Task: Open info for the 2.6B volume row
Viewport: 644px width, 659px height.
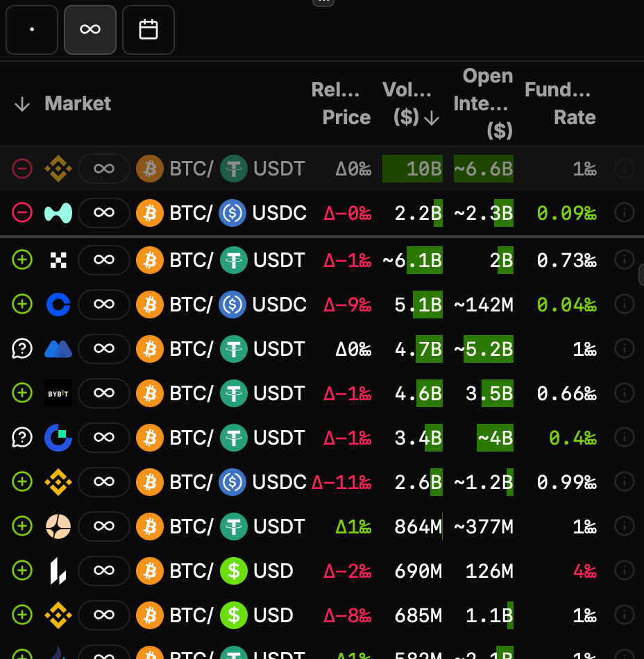Action: (625, 482)
